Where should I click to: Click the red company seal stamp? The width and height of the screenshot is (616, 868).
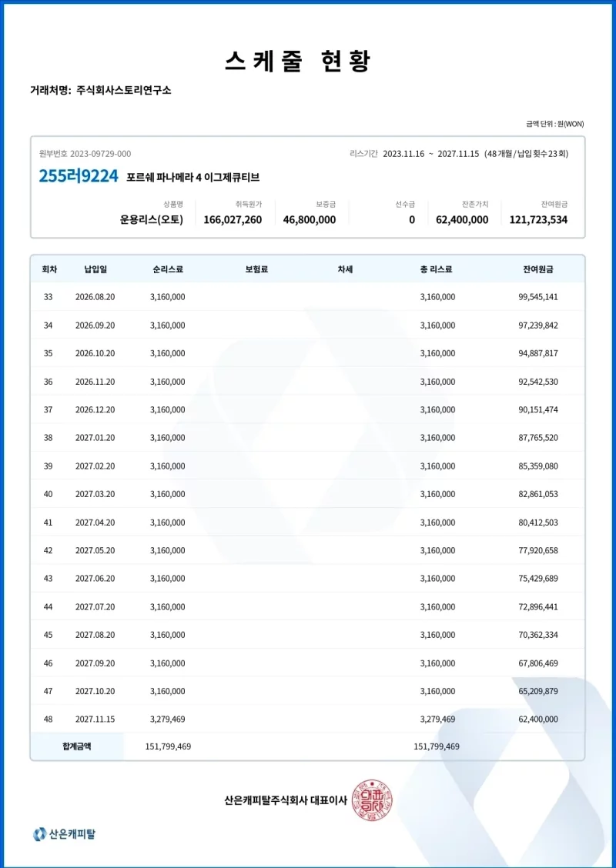pos(371,800)
